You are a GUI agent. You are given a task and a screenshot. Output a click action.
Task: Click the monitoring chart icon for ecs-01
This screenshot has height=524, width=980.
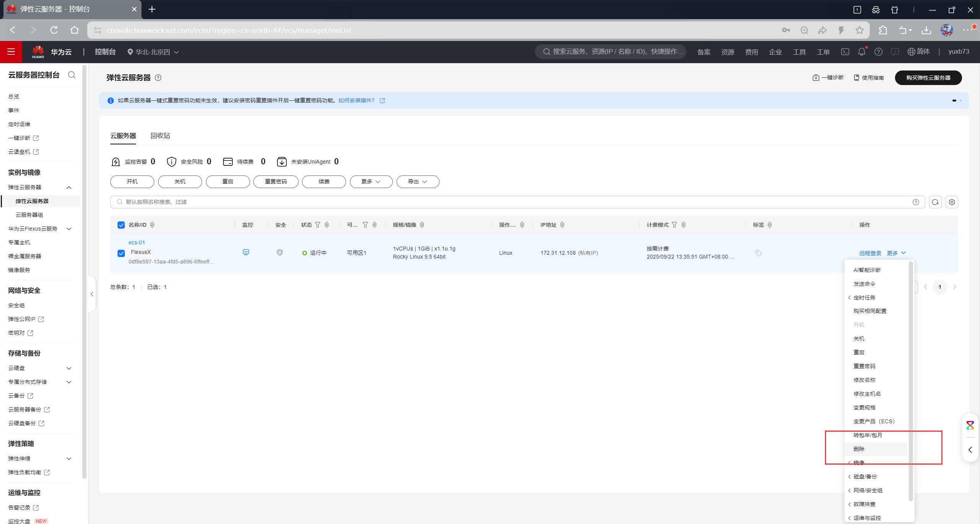point(246,252)
